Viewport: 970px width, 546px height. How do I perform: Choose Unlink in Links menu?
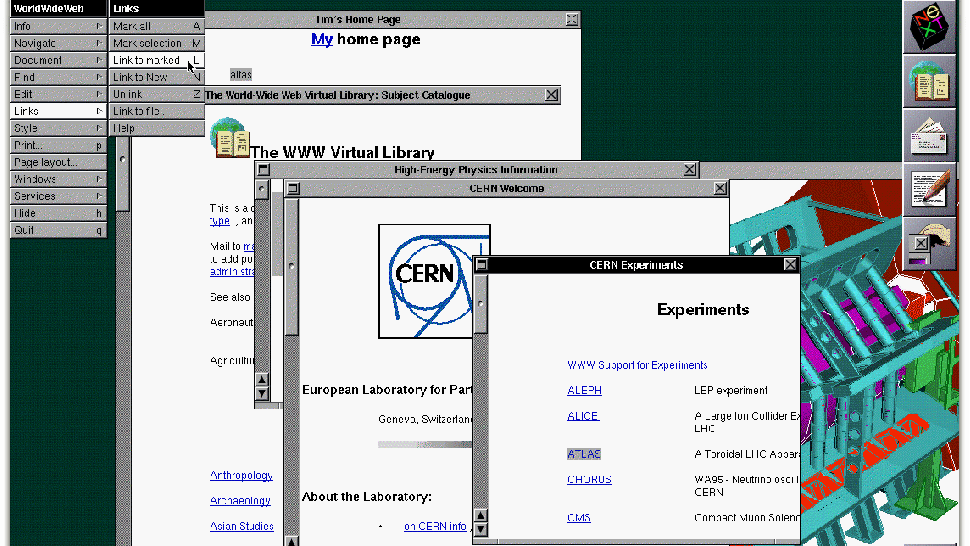157,95
